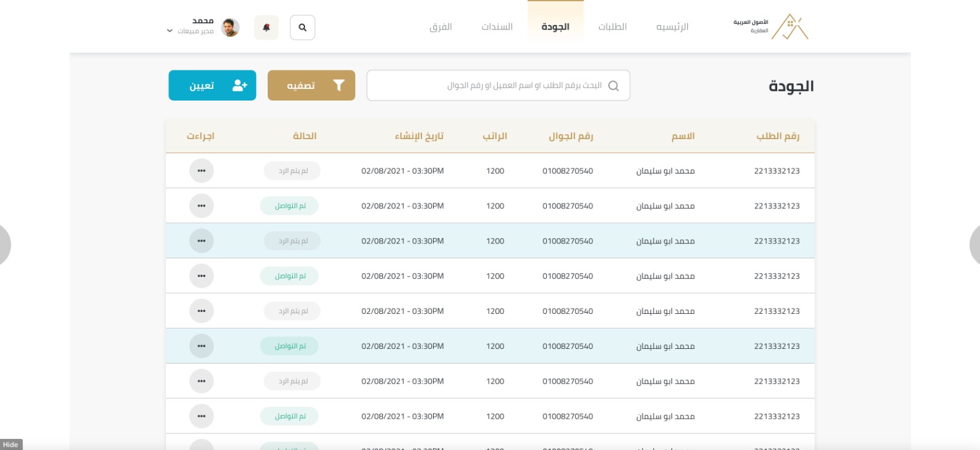Viewport: 980px width, 450px height.
Task: Click name محمد ابو سليمان in first row
Action: 665,171
